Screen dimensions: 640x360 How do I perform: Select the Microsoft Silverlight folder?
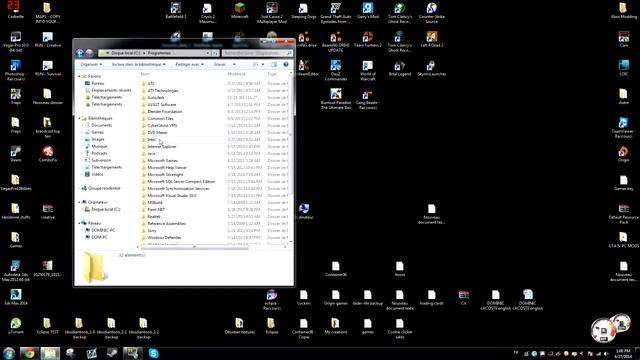[x=165, y=174]
